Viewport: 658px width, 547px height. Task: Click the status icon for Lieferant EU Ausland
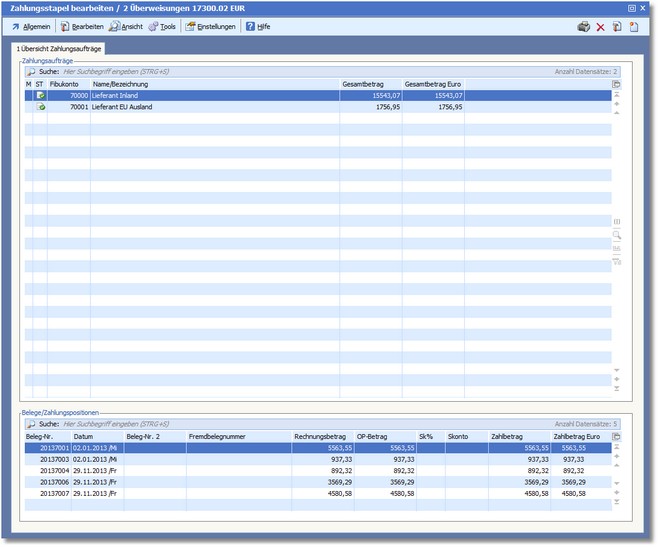[41, 106]
